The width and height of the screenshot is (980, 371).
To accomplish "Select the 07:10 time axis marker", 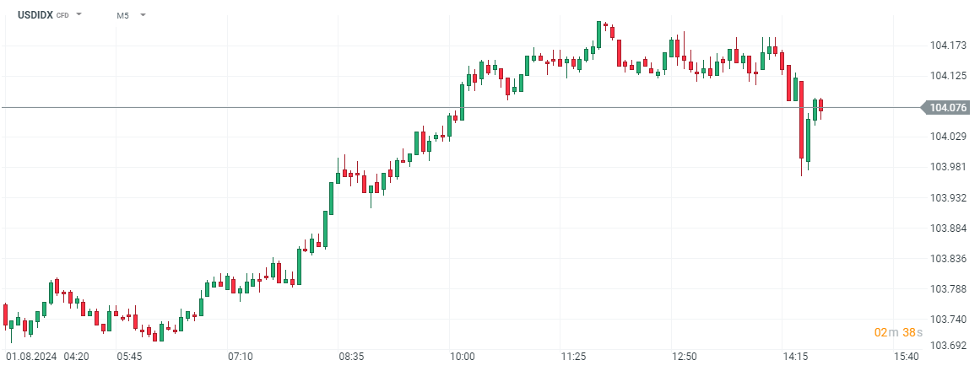I will coord(241,357).
